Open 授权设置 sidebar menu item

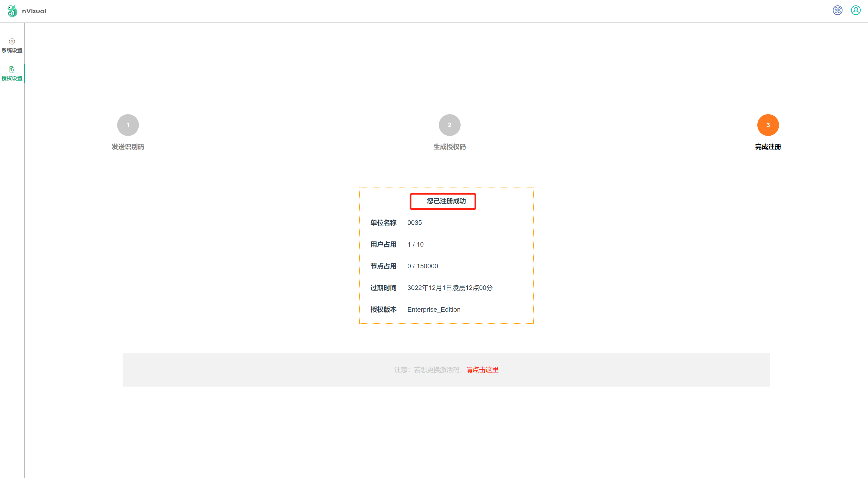point(12,78)
